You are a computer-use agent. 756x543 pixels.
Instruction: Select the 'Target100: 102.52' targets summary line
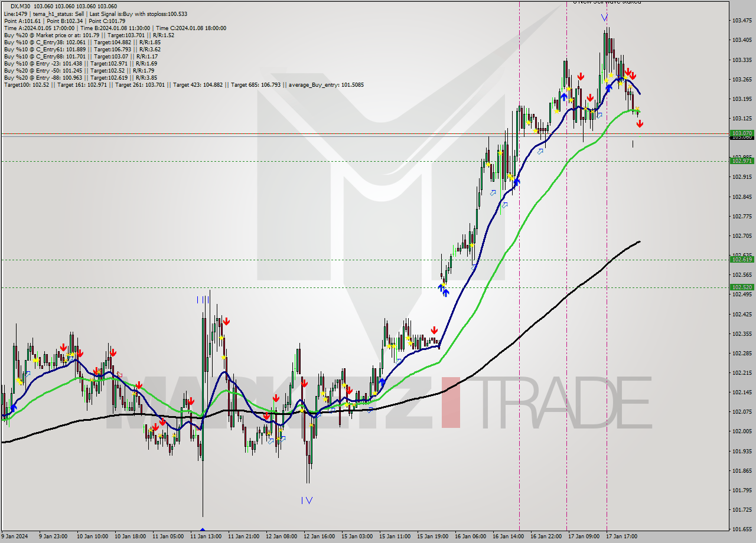tap(184, 84)
